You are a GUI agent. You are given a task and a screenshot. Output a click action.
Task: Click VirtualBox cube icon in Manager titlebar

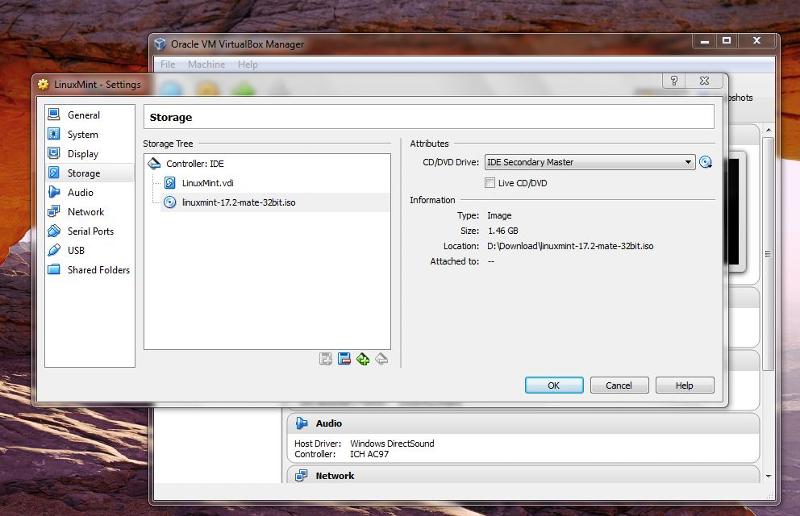pyautogui.click(x=160, y=44)
